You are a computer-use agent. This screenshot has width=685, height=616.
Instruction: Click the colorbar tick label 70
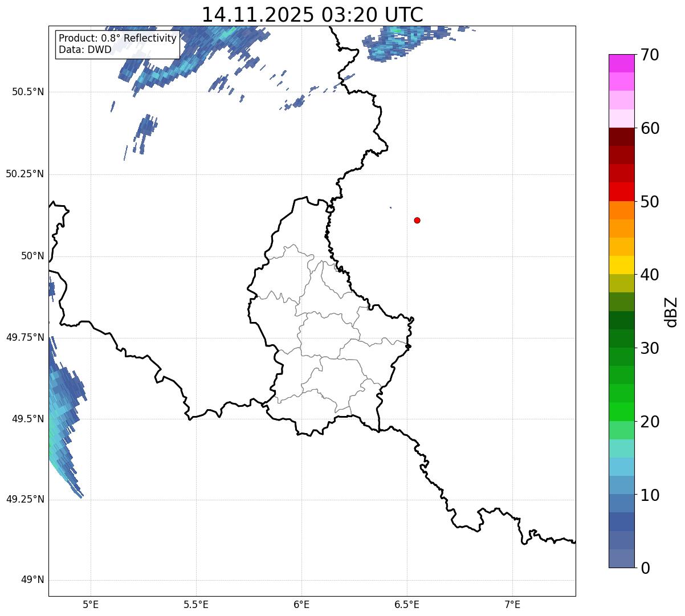click(x=650, y=55)
